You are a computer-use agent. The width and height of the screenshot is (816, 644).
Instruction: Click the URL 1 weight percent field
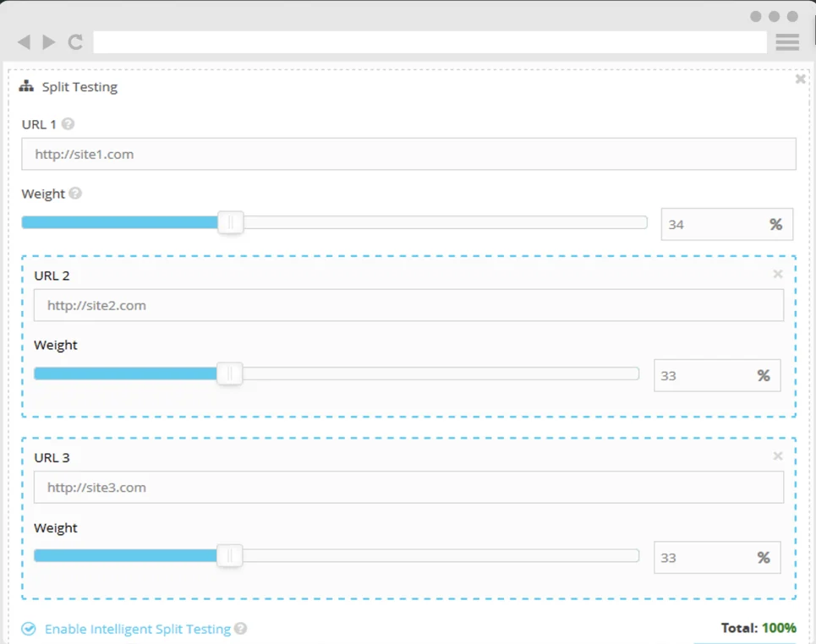click(x=713, y=224)
